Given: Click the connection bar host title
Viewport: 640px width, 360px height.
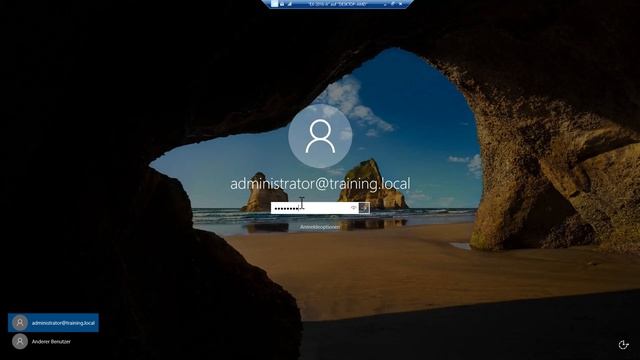Looking at the screenshot, I should (x=338, y=4).
